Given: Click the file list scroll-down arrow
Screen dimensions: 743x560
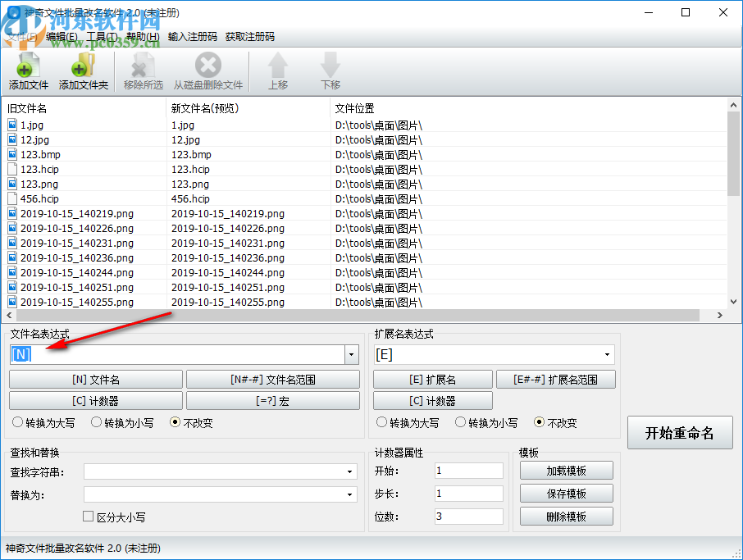Looking at the screenshot, I should pyautogui.click(x=733, y=302).
